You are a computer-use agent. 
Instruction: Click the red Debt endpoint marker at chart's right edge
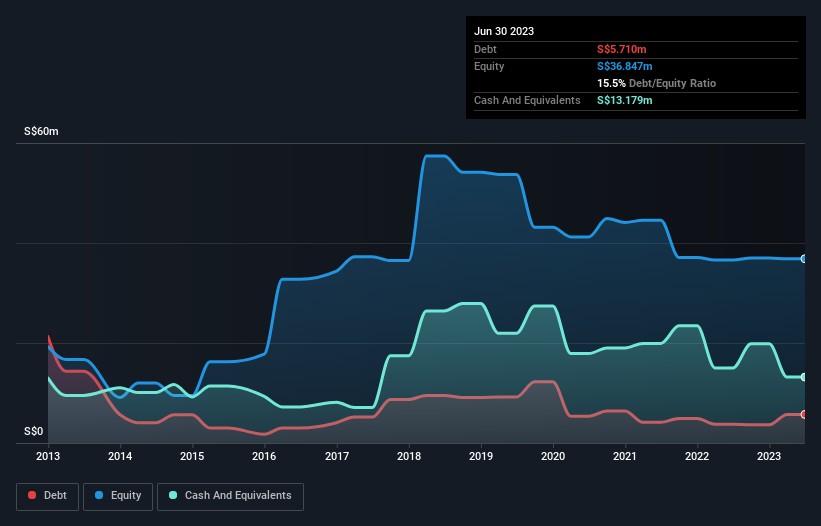coord(804,414)
